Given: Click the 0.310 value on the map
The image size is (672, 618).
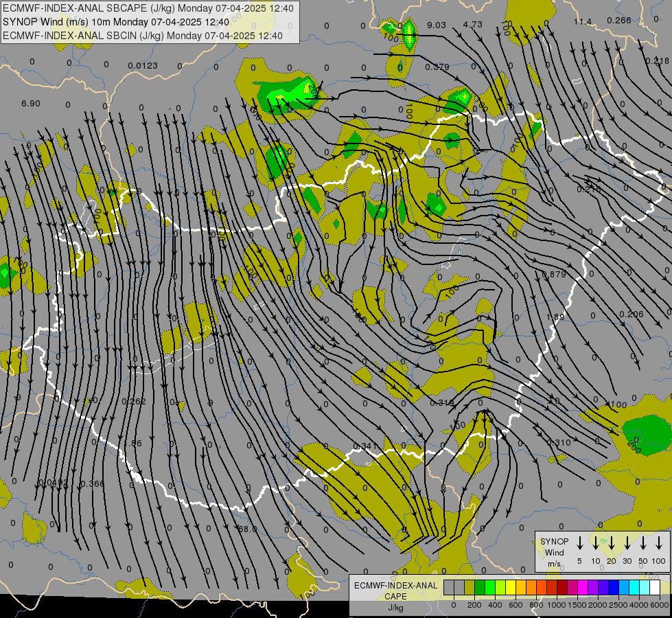Looking at the screenshot, I should (x=559, y=443).
